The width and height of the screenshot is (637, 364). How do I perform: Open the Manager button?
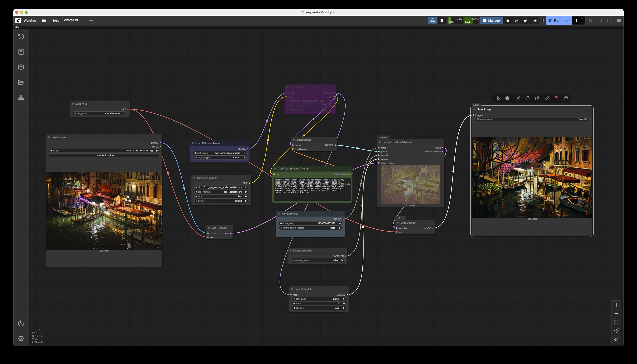492,21
